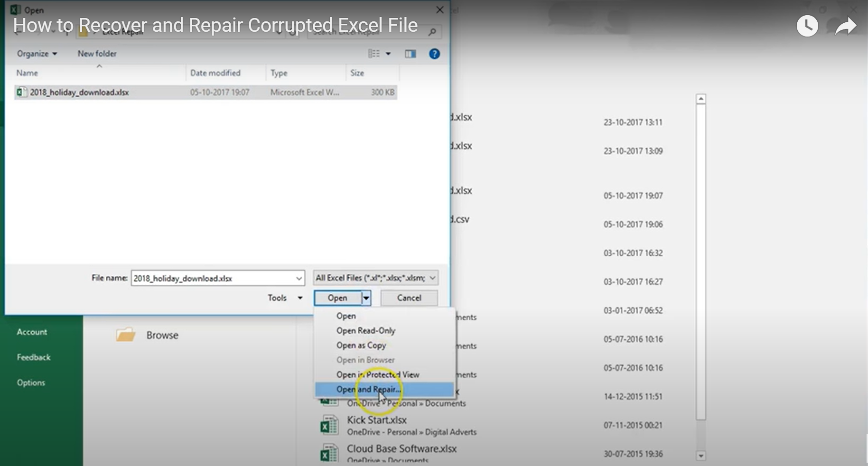The width and height of the screenshot is (868, 466).
Task: Click the change view layout icon
Action: (374, 54)
